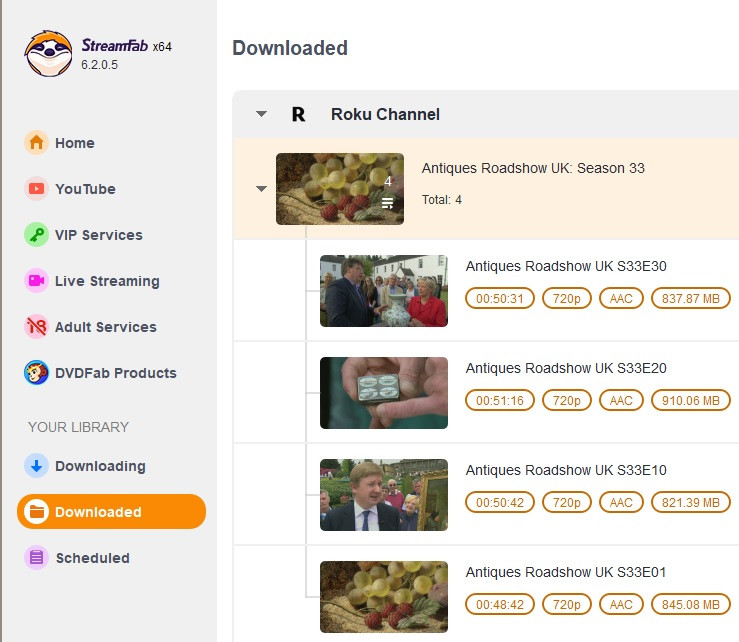Click title Antiques Roadshow UK S33E01
This screenshot has height=642, width=739.
coord(566,572)
